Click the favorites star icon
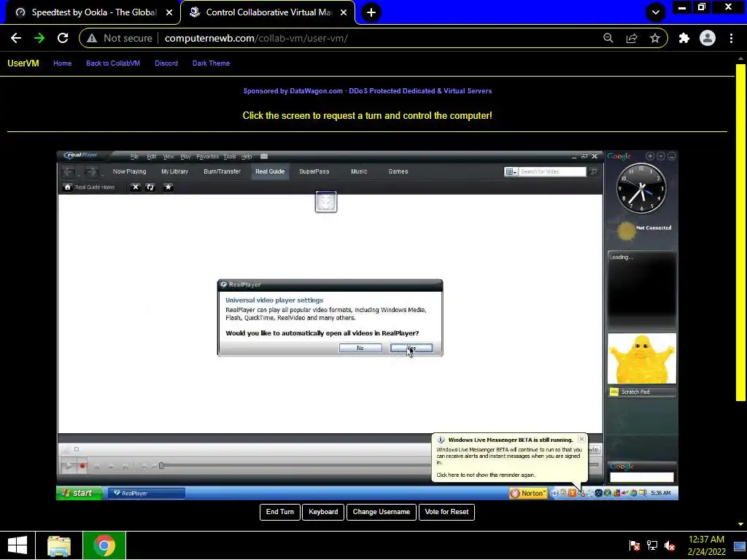Image resolution: width=747 pixels, height=560 pixels. click(168, 187)
